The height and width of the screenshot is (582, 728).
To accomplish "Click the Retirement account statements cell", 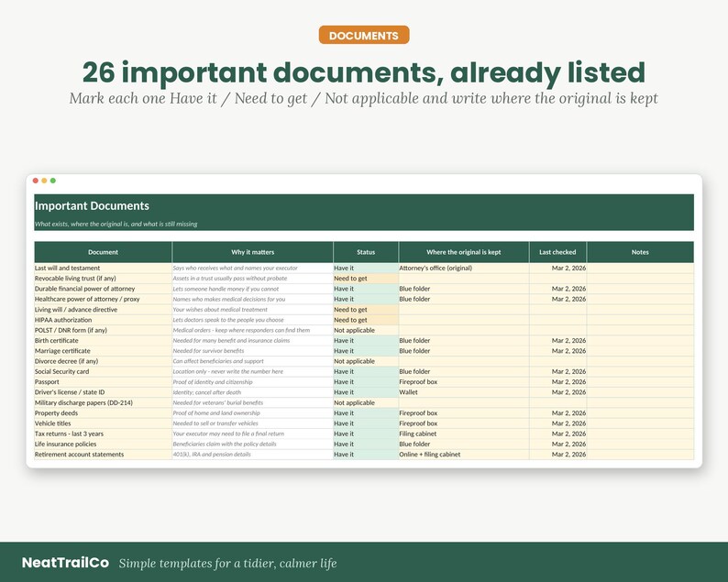I will pyautogui.click(x=103, y=455).
